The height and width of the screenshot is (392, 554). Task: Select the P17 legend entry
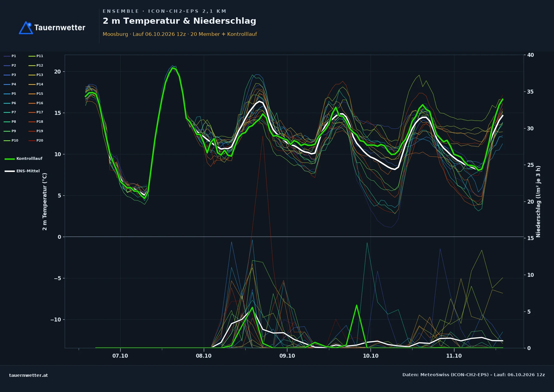coord(36,112)
